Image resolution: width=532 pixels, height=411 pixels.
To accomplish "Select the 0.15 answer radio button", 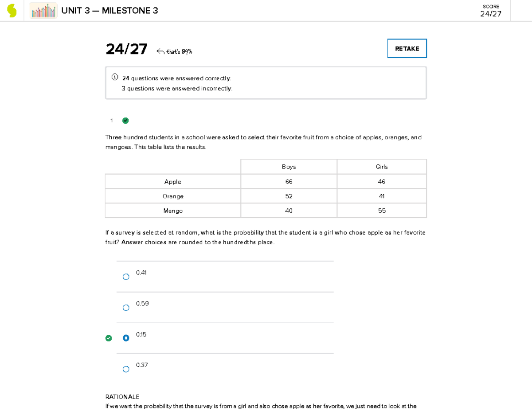I will pyautogui.click(x=126, y=338).
